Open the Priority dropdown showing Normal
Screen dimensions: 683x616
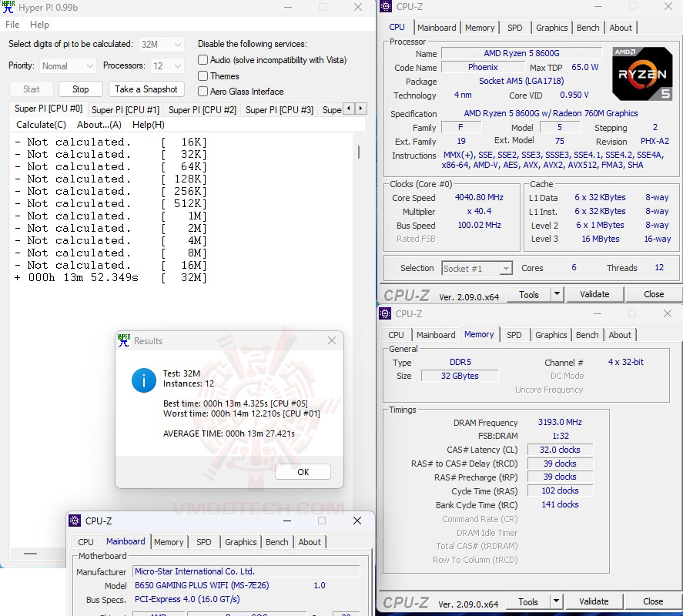[x=68, y=66]
